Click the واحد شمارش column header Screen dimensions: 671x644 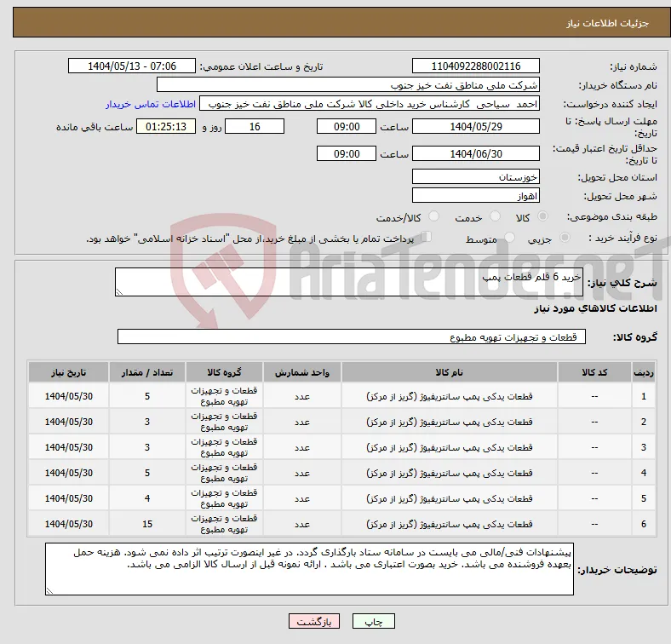pos(302,372)
